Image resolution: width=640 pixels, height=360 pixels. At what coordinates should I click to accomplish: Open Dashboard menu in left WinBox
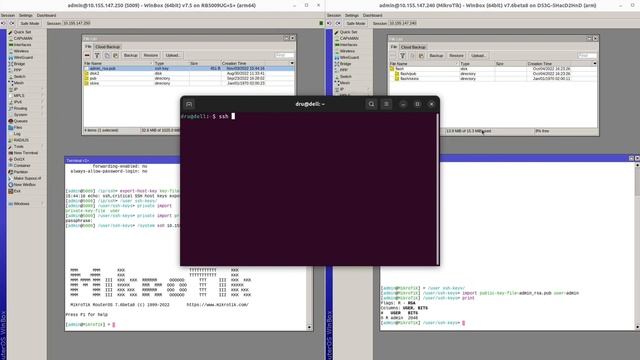[47, 15]
